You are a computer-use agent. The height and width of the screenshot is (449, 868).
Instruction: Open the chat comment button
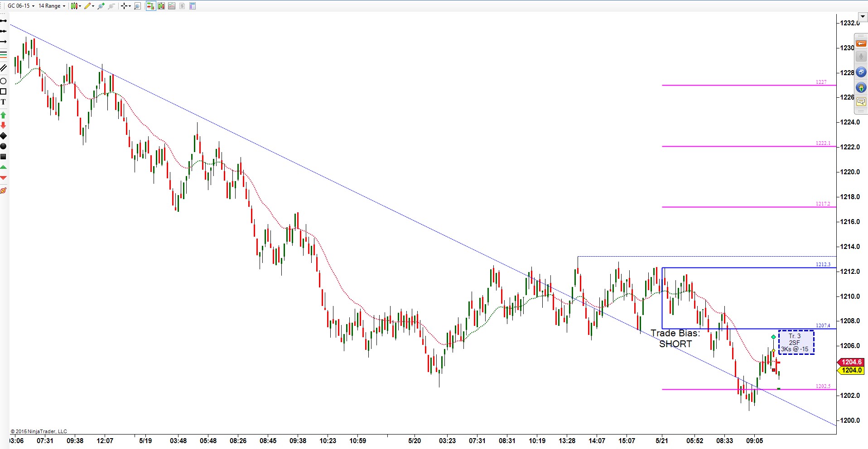861,101
